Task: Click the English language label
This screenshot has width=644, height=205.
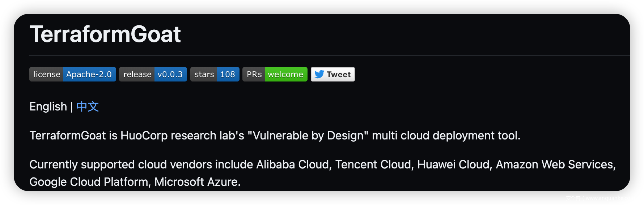Action: click(x=48, y=106)
